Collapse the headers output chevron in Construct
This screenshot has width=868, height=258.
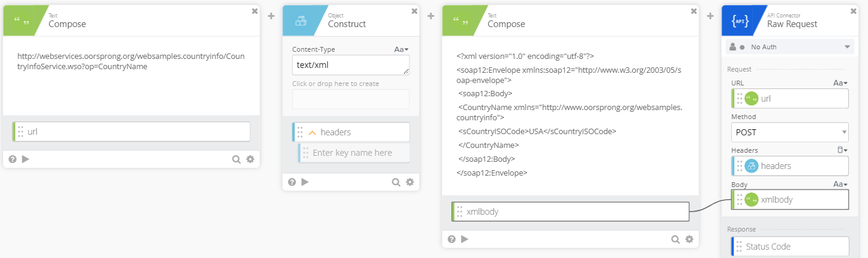[x=312, y=132]
